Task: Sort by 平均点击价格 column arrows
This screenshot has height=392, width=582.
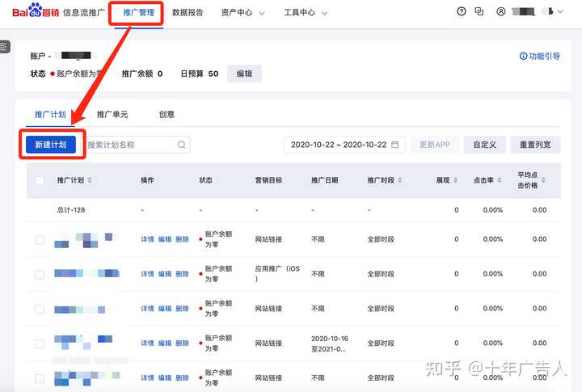Action: coord(543,180)
